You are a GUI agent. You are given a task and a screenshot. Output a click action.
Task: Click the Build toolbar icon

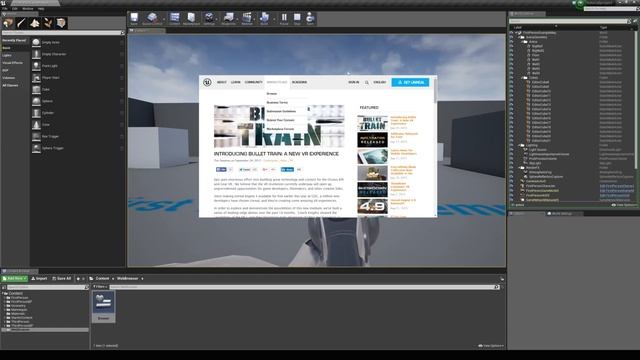point(264,18)
